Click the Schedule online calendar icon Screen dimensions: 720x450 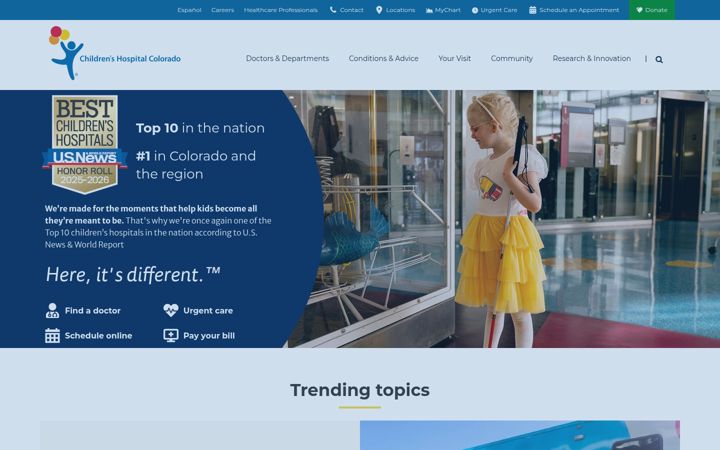click(x=52, y=336)
